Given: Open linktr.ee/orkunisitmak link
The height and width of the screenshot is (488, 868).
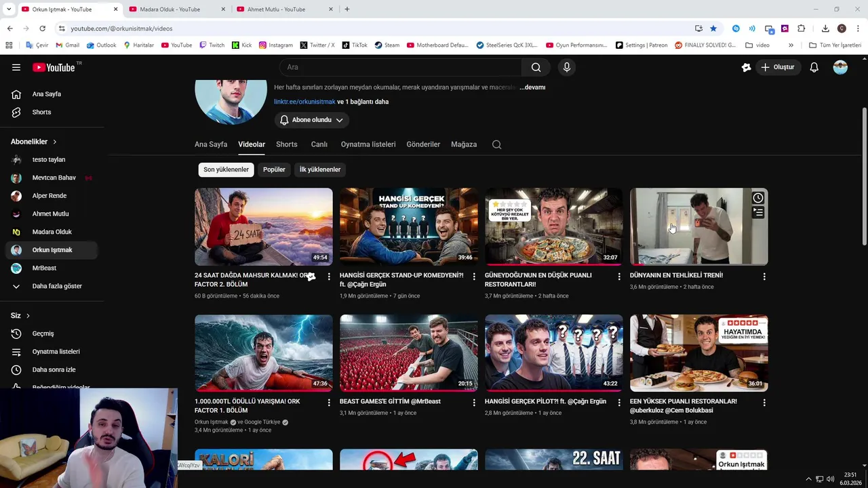Looking at the screenshot, I should click(x=304, y=102).
